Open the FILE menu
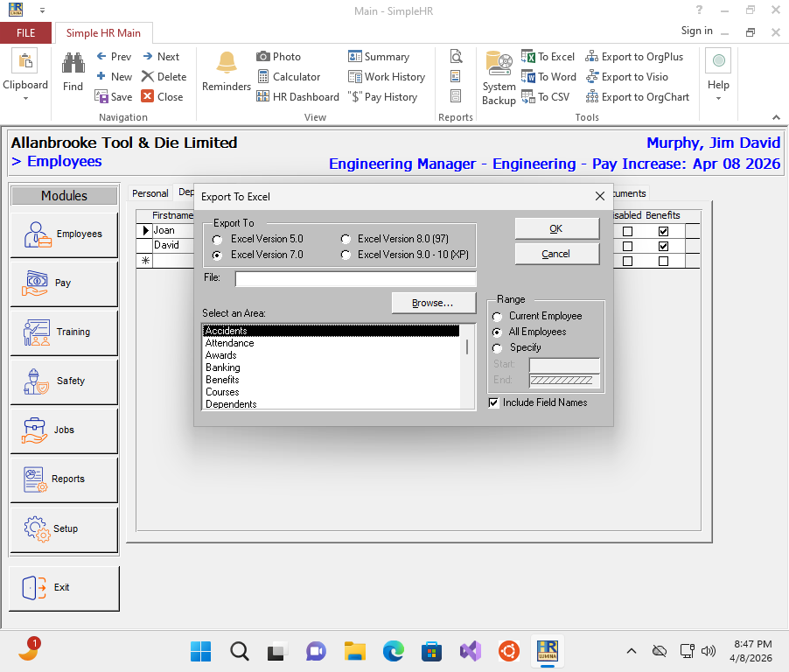 pos(25,33)
